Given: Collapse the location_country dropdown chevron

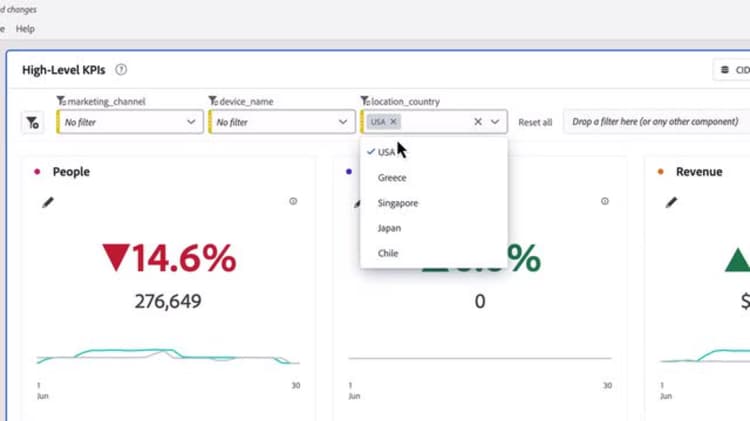Looking at the screenshot, I should pyautogui.click(x=495, y=122).
